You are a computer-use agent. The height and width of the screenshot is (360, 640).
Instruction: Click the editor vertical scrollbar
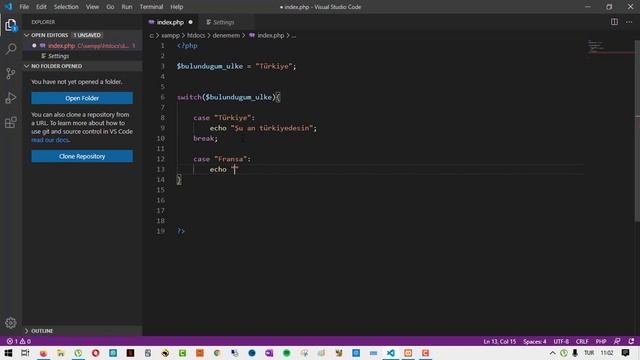click(x=637, y=131)
